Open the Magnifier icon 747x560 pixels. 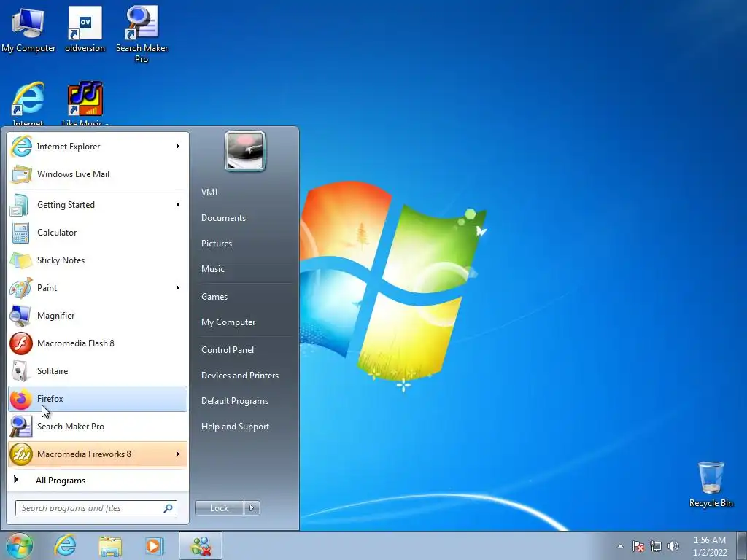point(21,315)
